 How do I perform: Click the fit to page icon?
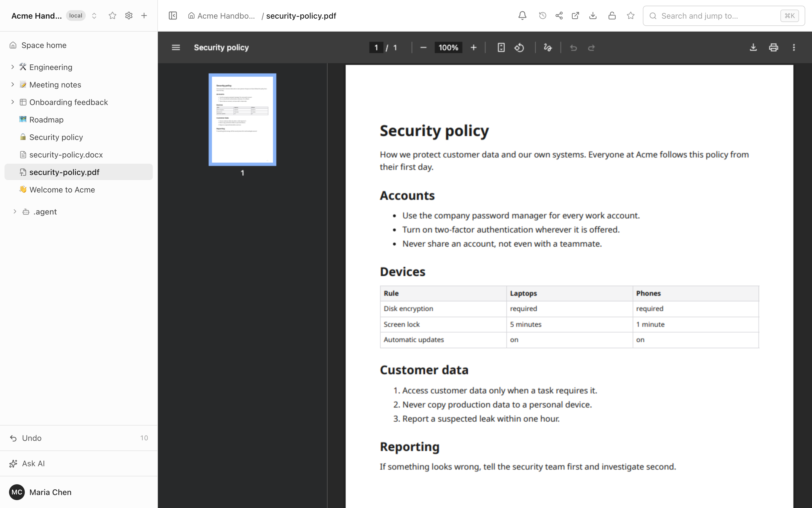[x=501, y=48]
